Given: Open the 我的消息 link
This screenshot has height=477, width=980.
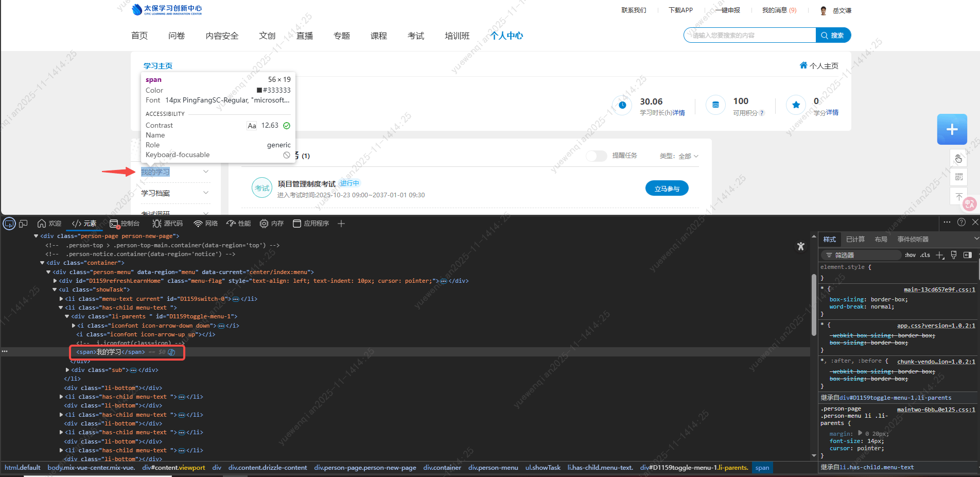Looking at the screenshot, I should (x=775, y=10).
